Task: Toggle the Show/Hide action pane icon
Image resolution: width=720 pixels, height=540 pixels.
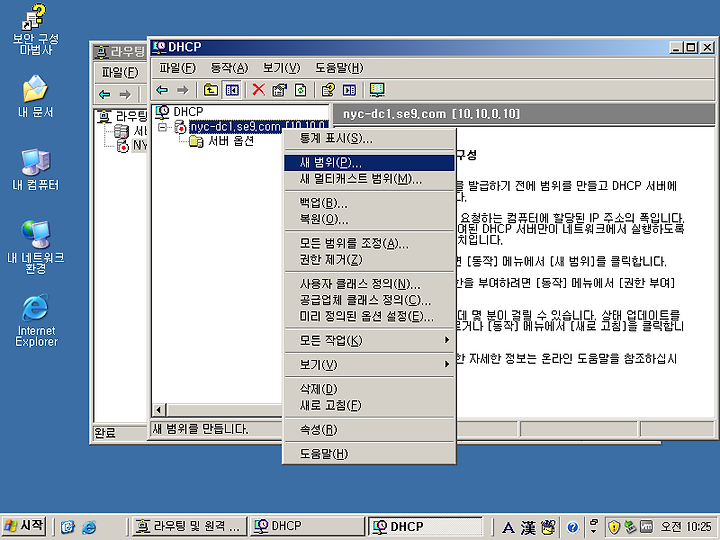Action: tap(349, 90)
